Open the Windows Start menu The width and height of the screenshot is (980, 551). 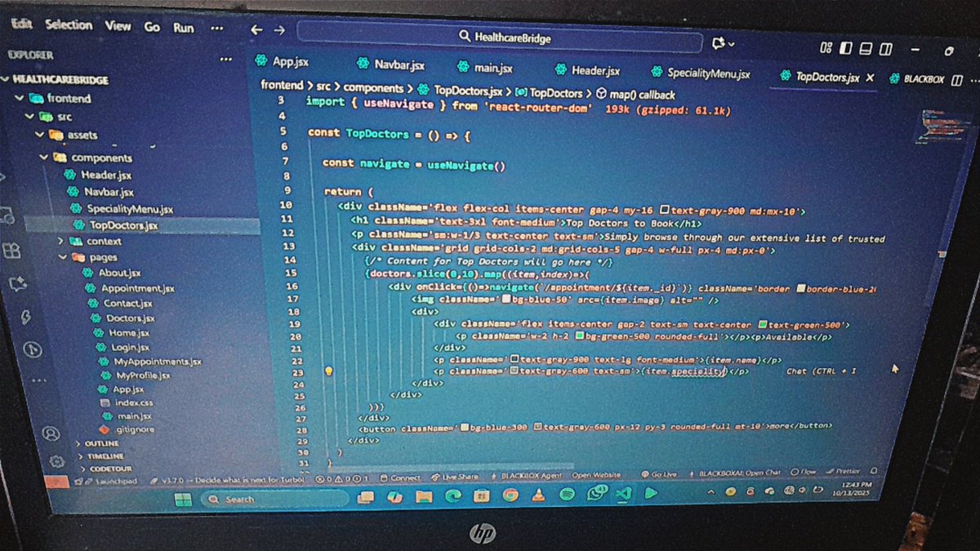181,500
